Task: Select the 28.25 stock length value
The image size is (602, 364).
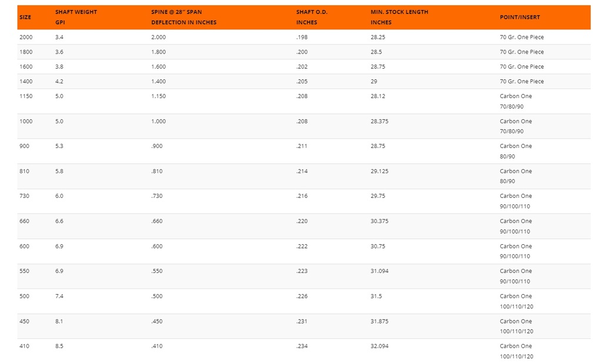Action: coord(378,37)
